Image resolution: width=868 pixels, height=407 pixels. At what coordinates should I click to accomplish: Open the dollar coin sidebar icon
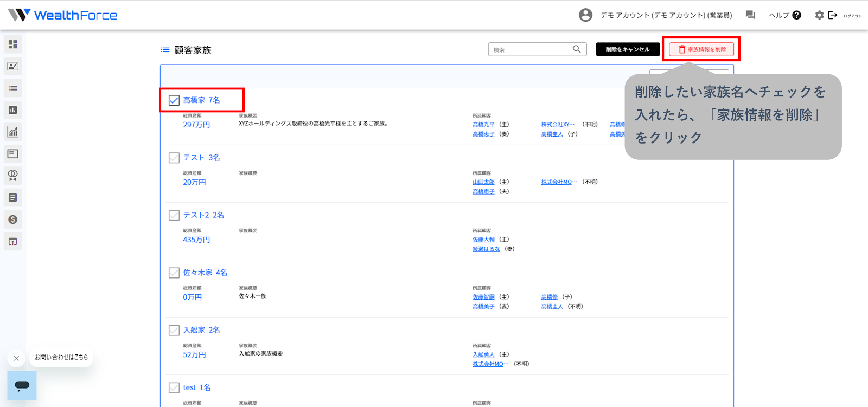[x=13, y=219]
